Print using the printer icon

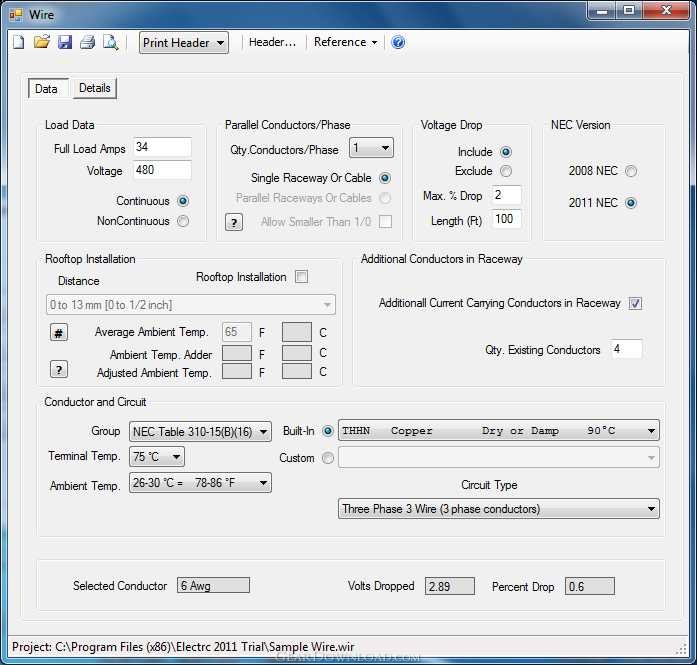click(88, 42)
